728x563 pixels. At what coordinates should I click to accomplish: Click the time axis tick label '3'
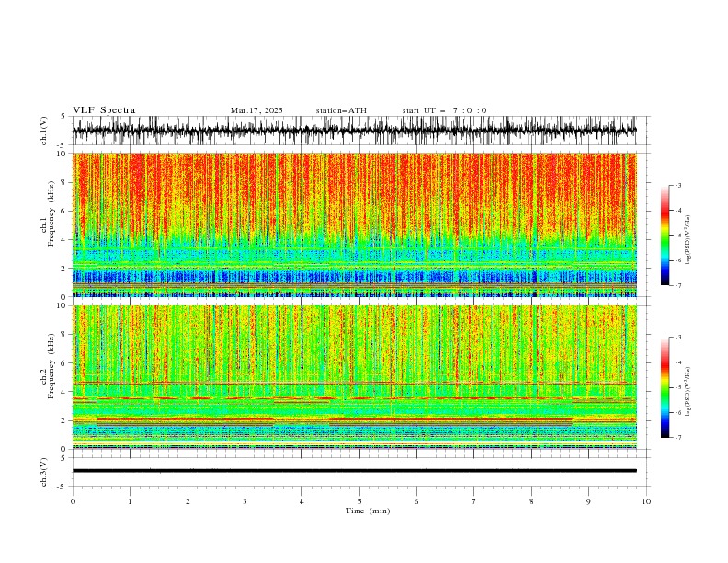click(x=245, y=501)
